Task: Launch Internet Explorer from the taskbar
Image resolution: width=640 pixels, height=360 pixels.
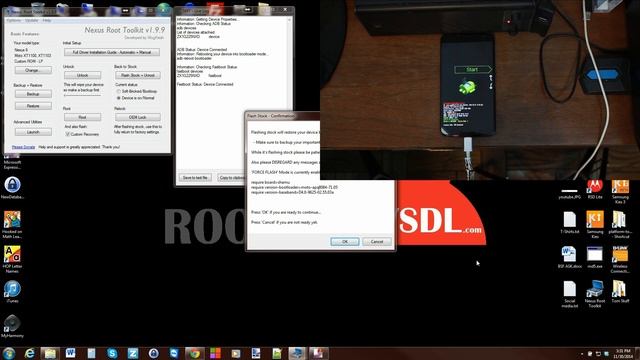Action: [29, 353]
